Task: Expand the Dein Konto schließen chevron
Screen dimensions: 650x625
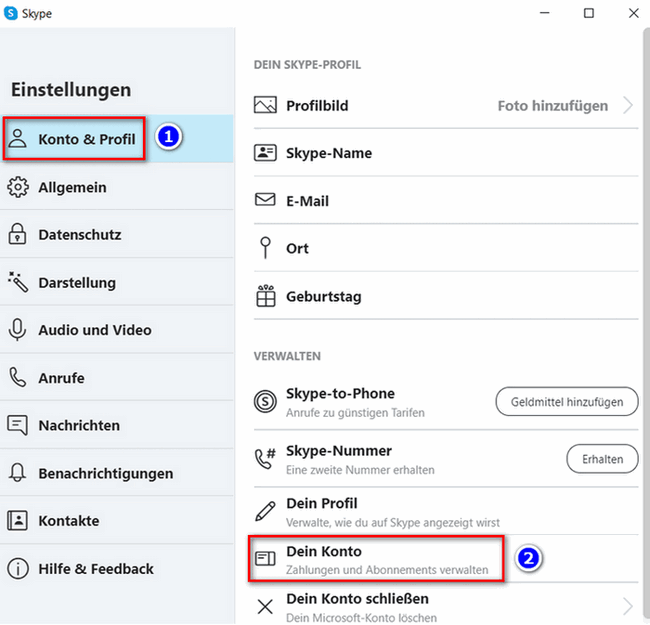Action: click(628, 607)
